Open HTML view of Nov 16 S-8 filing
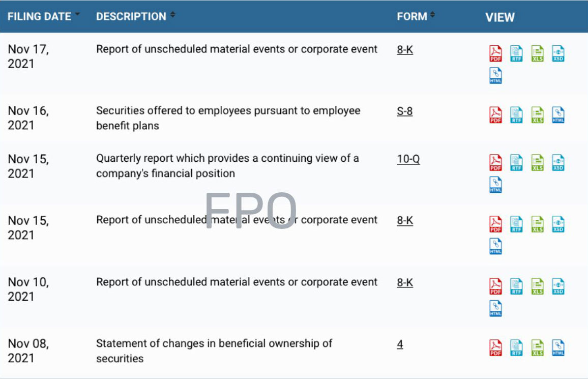The width and height of the screenshot is (588, 379). 558,115
